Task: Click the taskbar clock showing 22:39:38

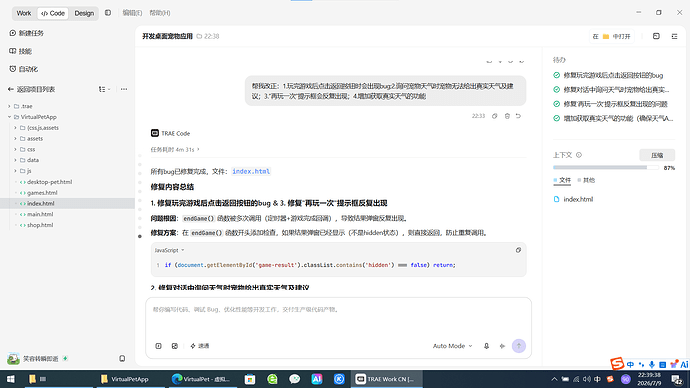Action: click(650, 379)
